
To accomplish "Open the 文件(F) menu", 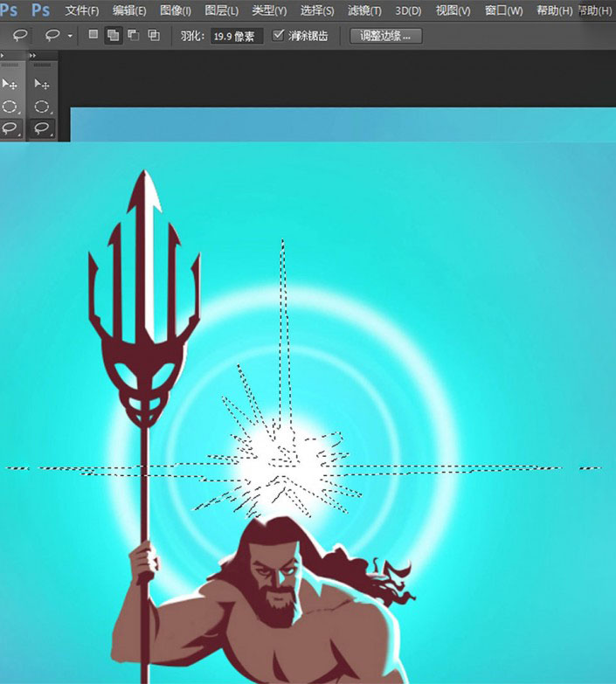I will 81,10.
